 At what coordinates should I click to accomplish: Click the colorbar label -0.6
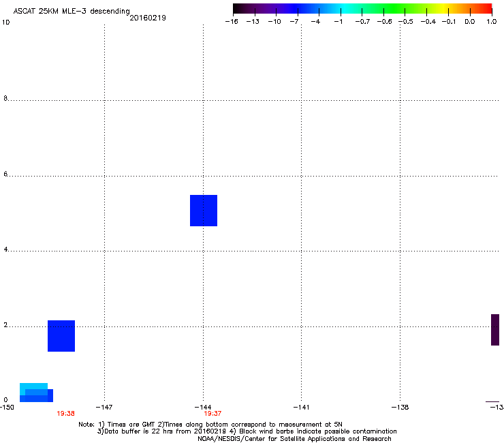(384, 22)
